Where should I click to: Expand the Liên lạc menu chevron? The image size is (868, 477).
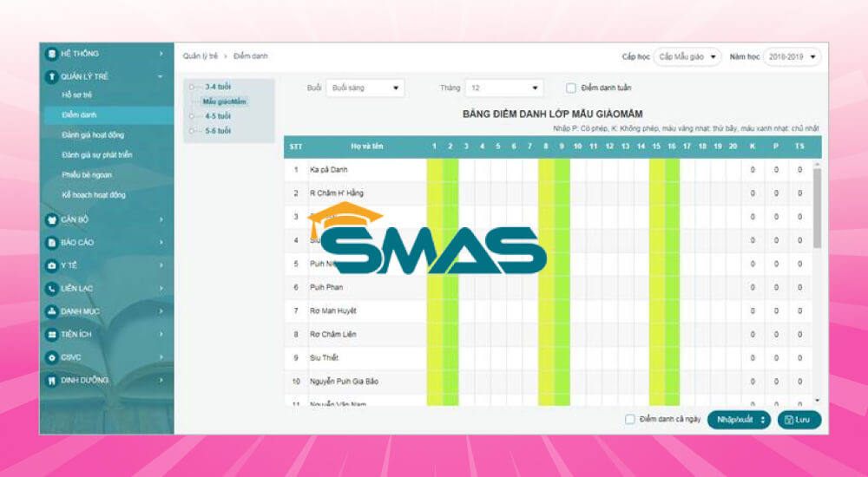point(161,288)
